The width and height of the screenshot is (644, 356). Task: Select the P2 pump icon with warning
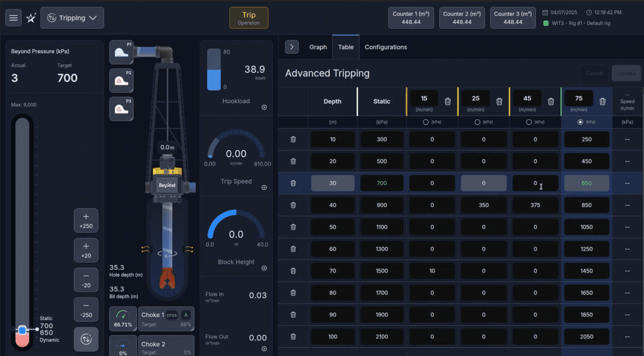[x=121, y=80]
